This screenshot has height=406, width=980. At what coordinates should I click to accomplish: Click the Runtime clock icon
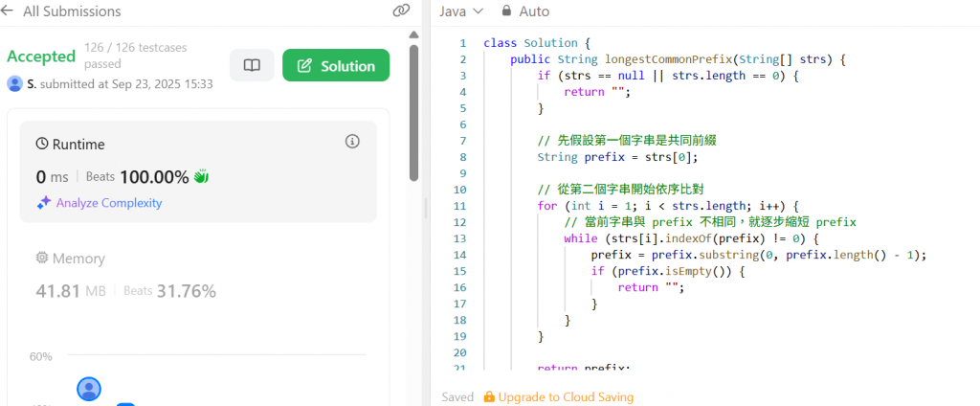(42, 145)
